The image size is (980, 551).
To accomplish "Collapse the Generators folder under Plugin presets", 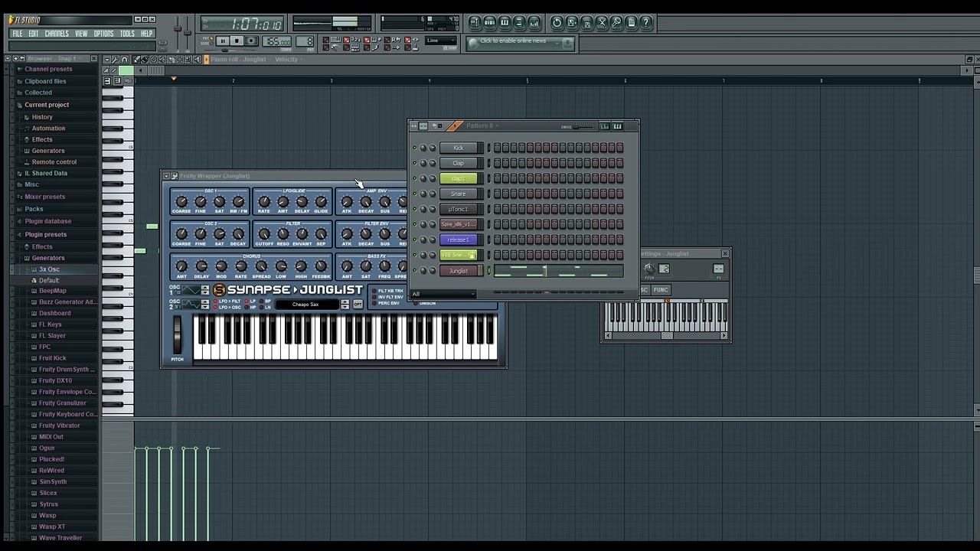I will tap(48, 258).
